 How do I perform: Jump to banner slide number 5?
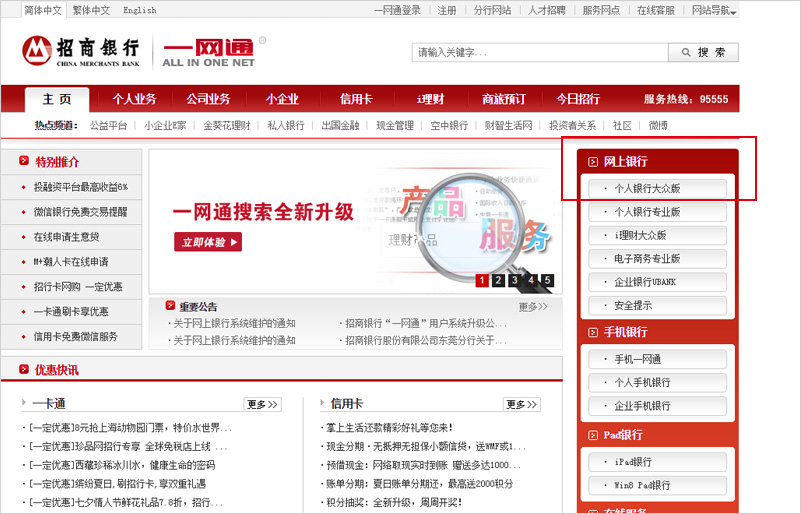coord(547,280)
